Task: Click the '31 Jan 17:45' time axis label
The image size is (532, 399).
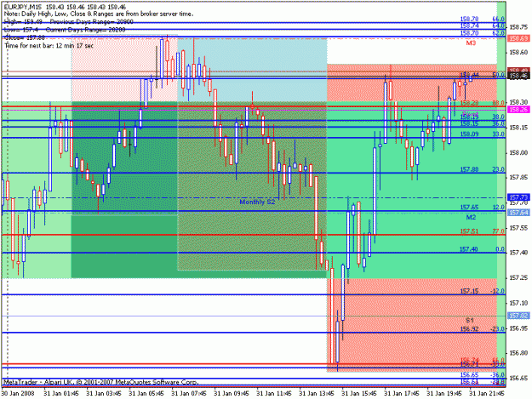Action: pyautogui.click(x=402, y=393)
